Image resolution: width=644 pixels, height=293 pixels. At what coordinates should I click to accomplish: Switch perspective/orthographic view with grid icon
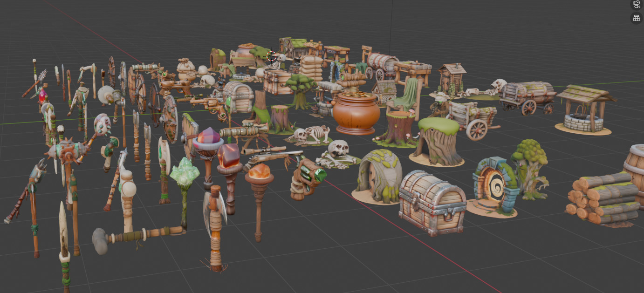click(636, 18)
